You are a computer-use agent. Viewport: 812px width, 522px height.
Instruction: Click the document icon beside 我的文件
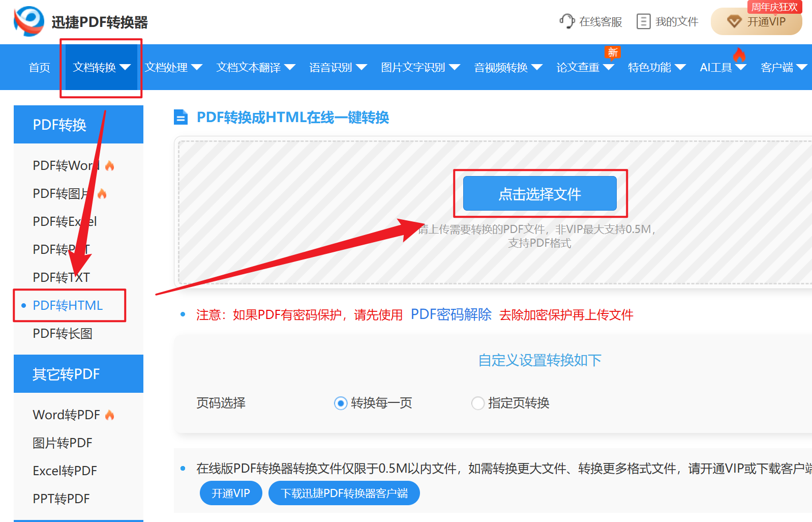(x=643, y=21)
